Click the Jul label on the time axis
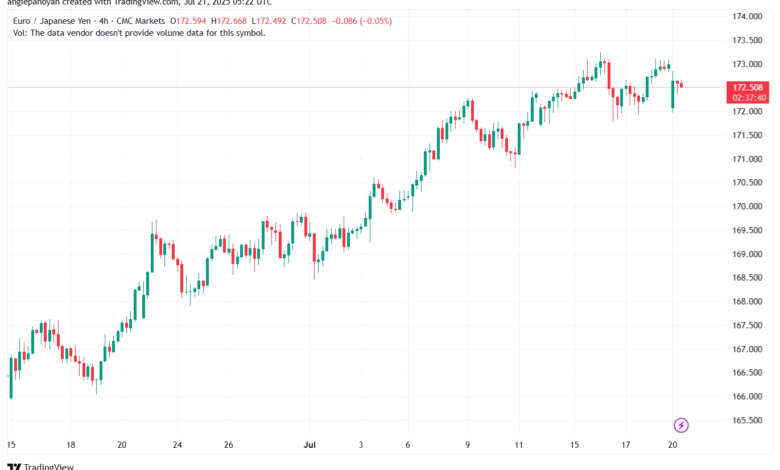 (309, 445)
